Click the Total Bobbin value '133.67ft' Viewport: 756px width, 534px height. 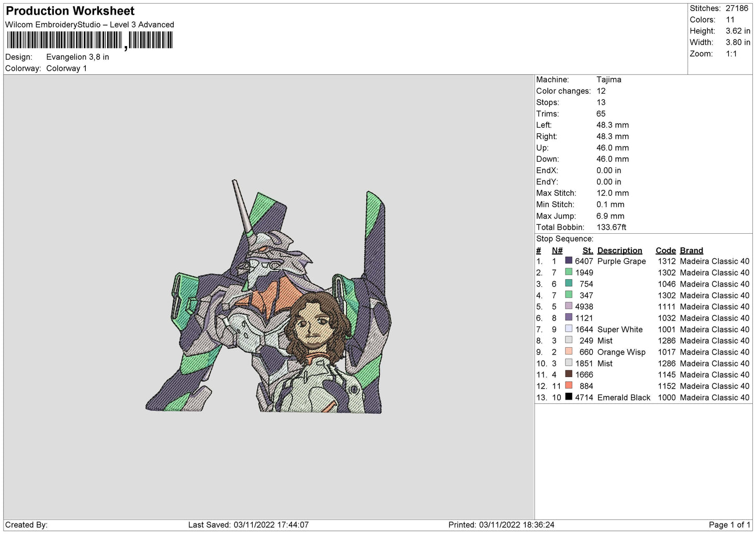point(612,228)
